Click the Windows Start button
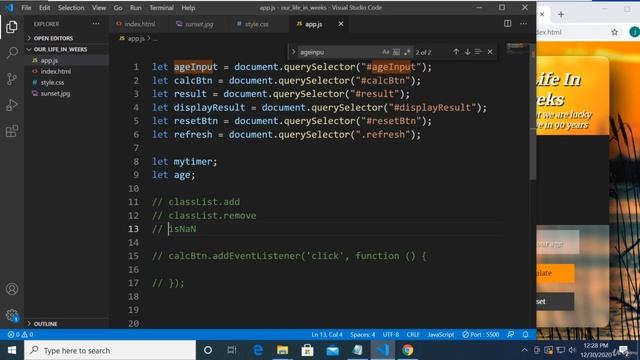 click(x=12, y=350)
